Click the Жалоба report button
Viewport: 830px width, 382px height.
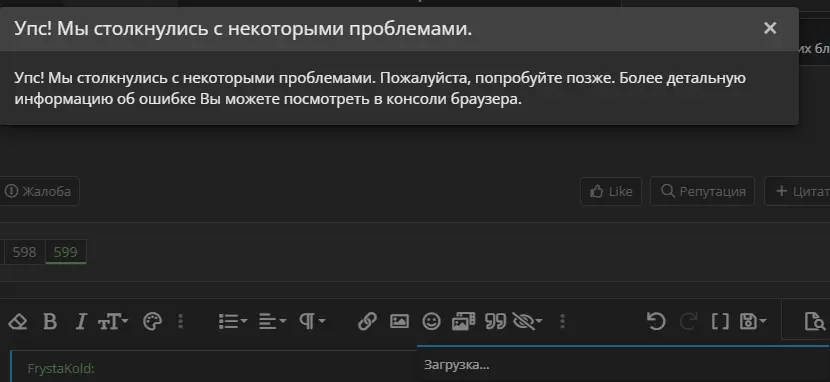point(38,191)
